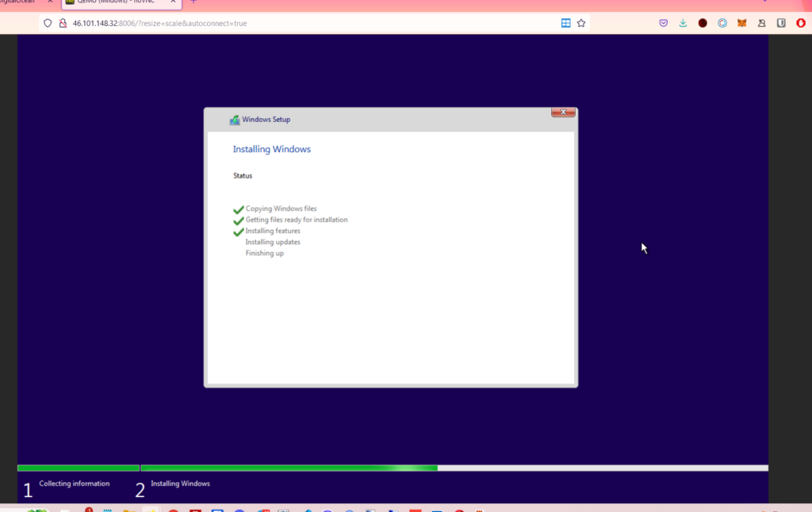Click the uBlock shield extension icon

(x=781, y=23)
